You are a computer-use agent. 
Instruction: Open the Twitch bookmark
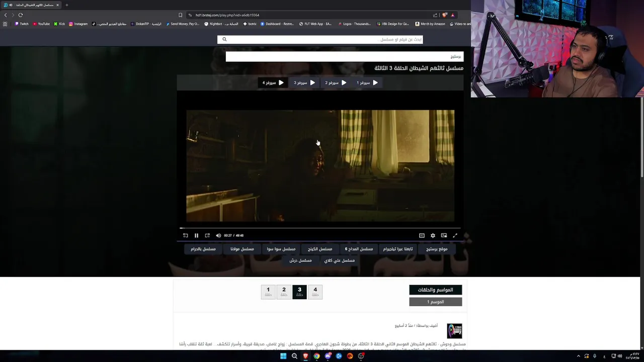click(22, 24)
